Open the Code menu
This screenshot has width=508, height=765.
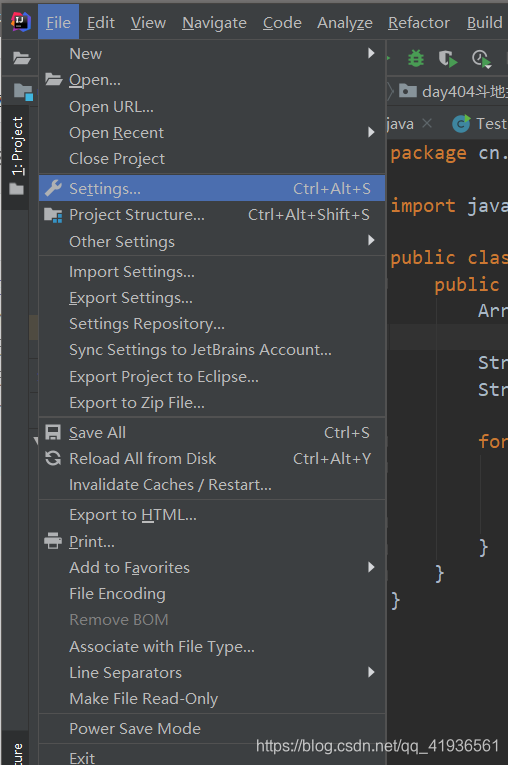[x=282, y=22]
